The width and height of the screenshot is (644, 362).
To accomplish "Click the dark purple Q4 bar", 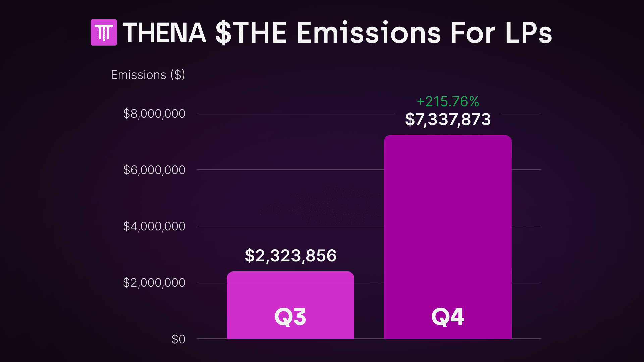I will click(x=448, y=218).
